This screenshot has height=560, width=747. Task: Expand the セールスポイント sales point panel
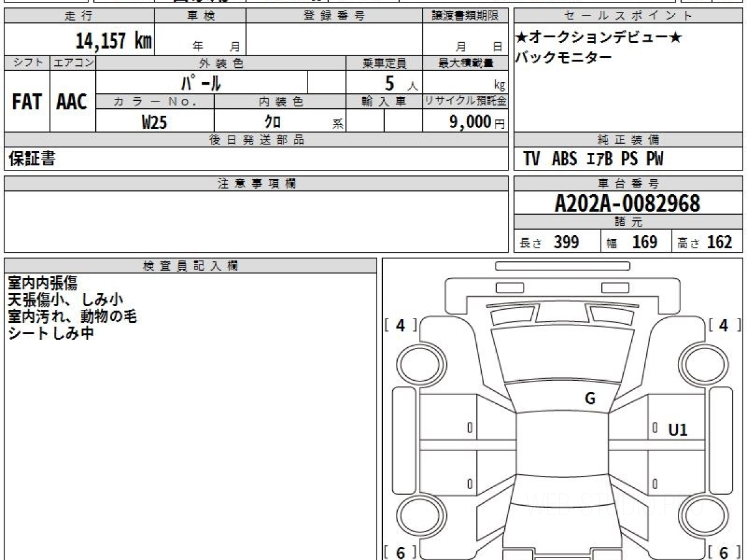click(627, 16)
